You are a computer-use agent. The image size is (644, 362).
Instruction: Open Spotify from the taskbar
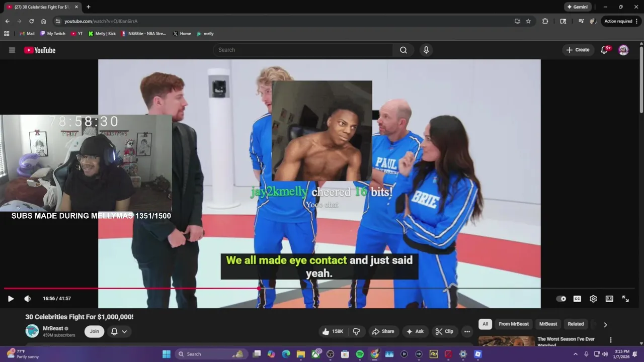(360, 354)
